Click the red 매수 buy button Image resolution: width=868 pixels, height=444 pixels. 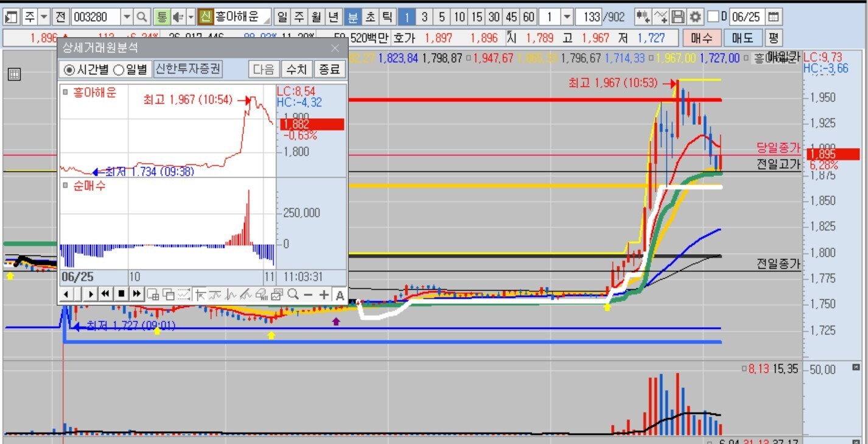click(x=702, y=38)
